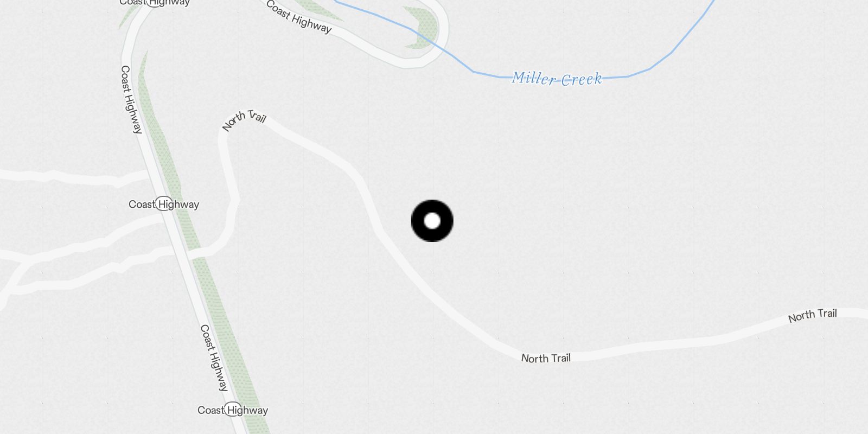868x434 pixels.
Task: Tap the tilted Coast Highway label along the looping ramp
Action: pos(298,17)
